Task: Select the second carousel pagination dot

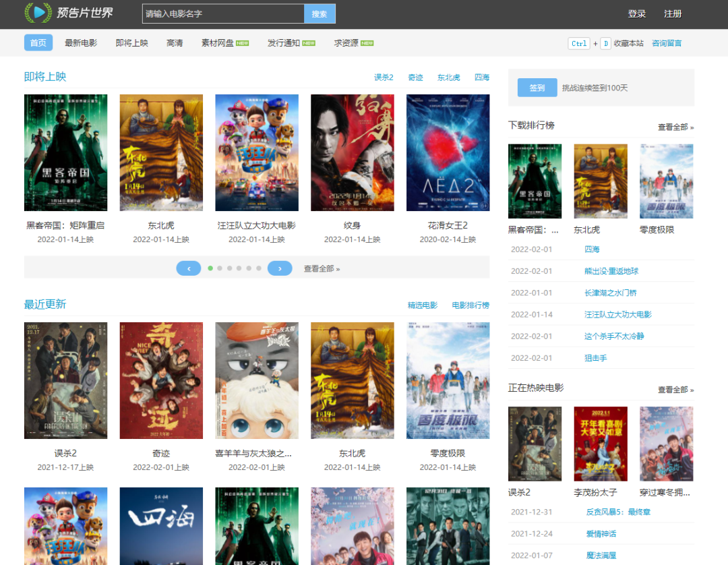Action: click(220, 268)
